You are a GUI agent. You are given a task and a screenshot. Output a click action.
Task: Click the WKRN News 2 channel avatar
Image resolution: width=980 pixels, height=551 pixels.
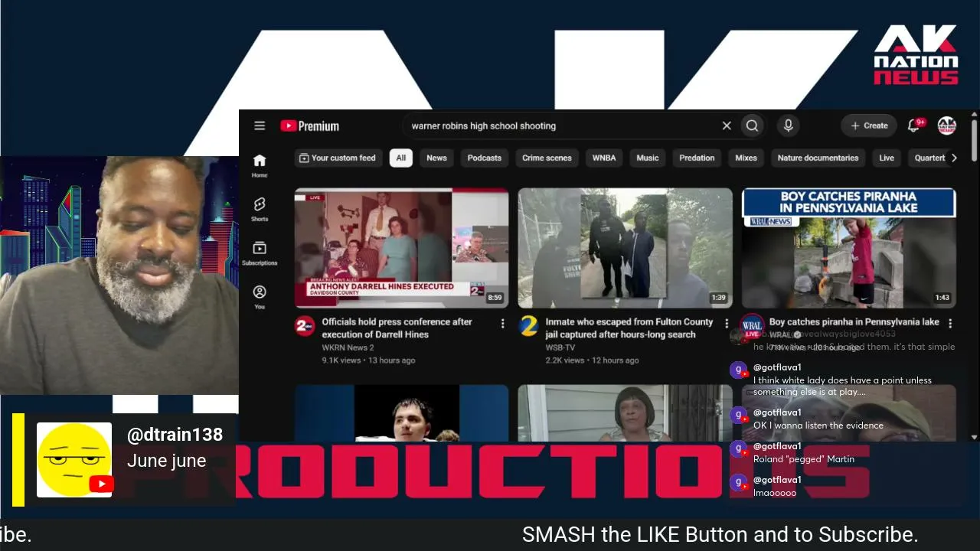[x=305, y=327]
